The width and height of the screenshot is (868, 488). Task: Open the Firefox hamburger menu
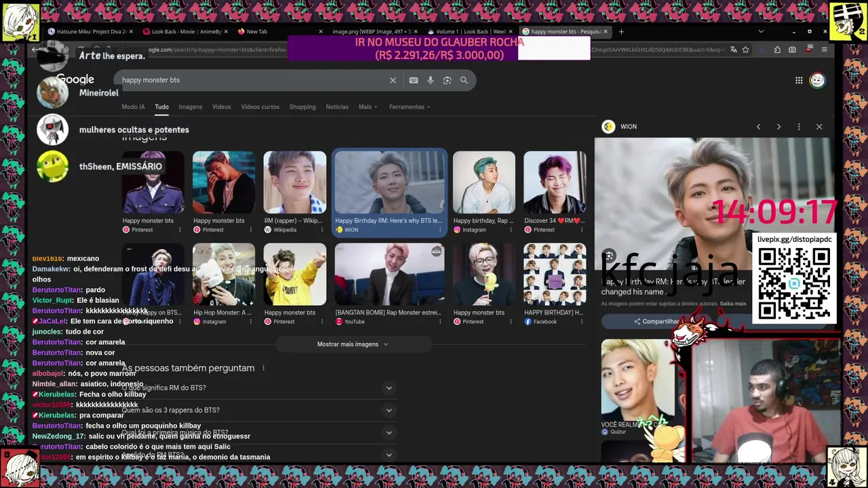[824, 49]
